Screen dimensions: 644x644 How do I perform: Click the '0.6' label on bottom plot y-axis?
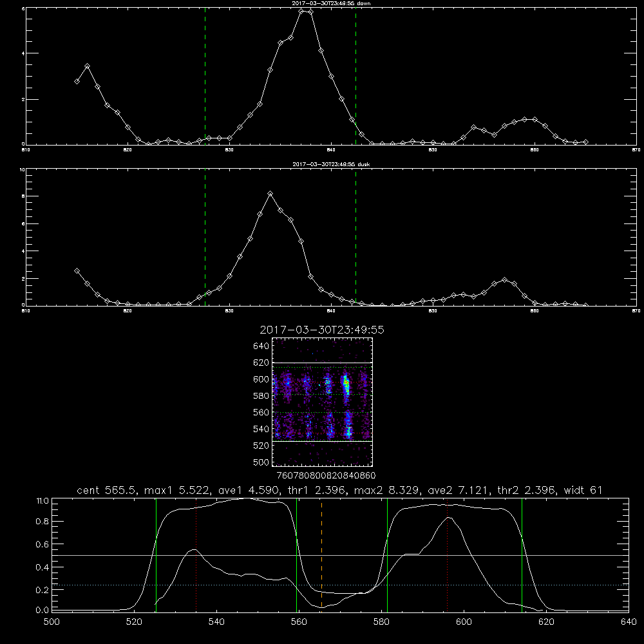(x=43, y=544)
